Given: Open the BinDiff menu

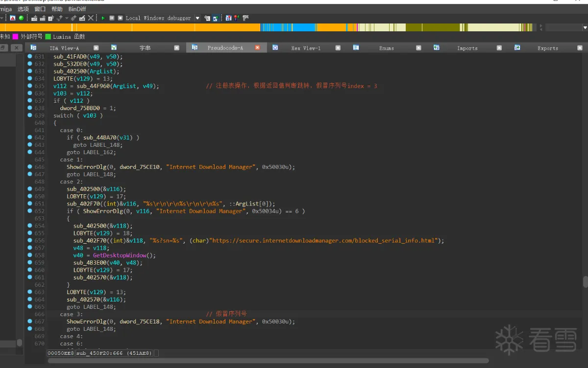Looking at the screenshot, I should click(x=77, y=9).
